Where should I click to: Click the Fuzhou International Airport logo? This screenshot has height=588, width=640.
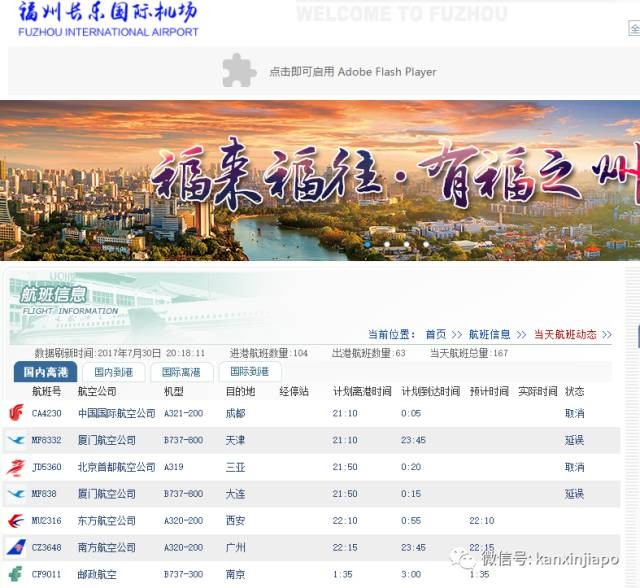pyautogui.click(x=108, y=19)
